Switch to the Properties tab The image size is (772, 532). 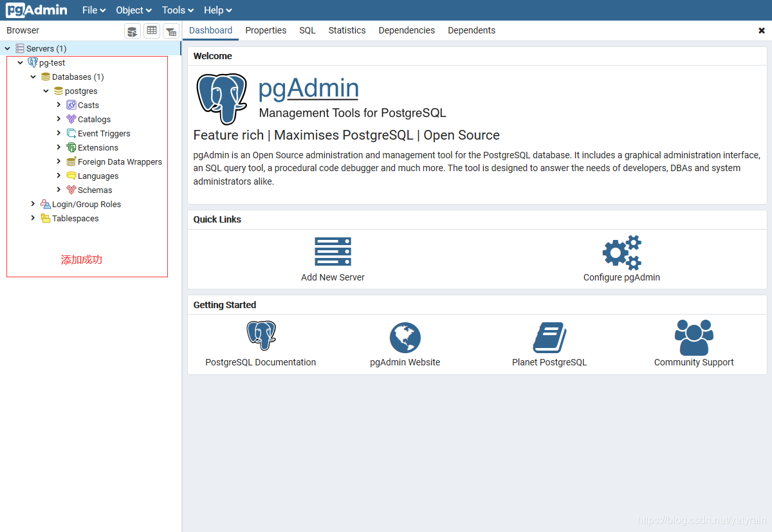pyautogui.click(x=266, y=30)
